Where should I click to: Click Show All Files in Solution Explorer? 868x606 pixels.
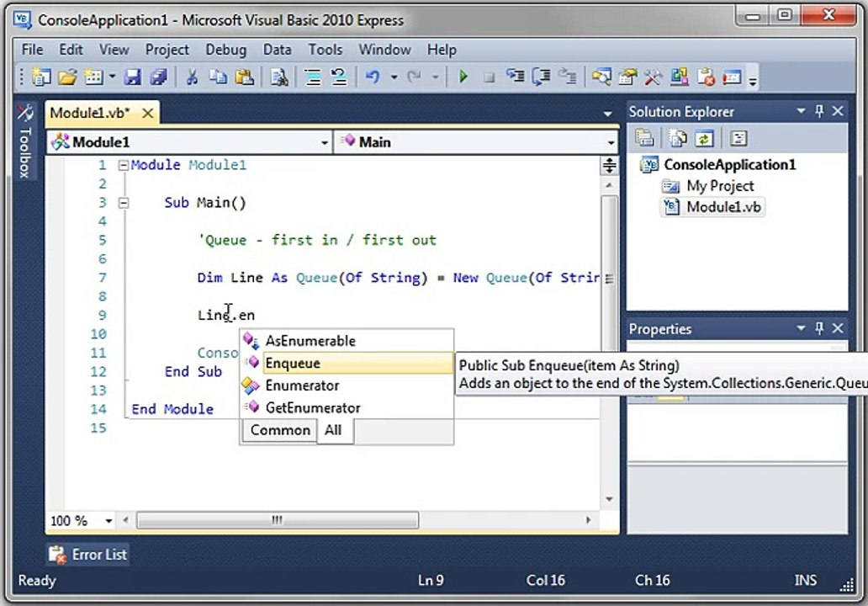pos(678,137)
